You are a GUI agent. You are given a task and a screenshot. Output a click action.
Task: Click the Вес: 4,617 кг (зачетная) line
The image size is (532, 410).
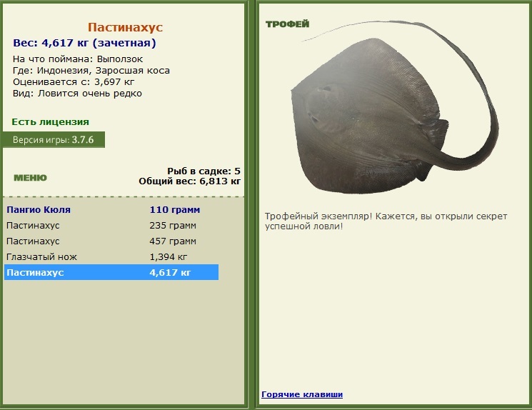coord(84,43)
